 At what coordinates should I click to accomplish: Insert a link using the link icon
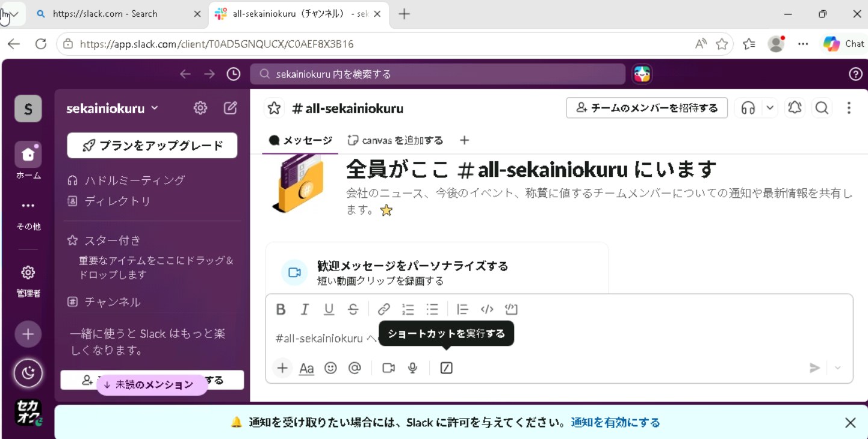384,309
